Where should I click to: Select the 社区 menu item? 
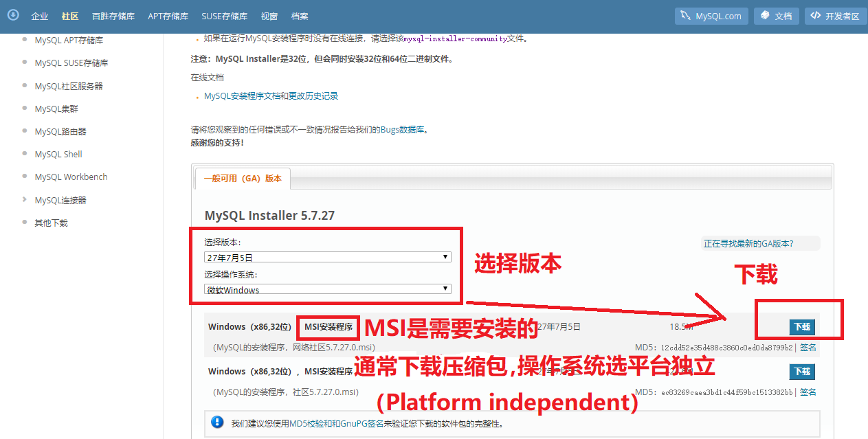click(x=70, y=16)
